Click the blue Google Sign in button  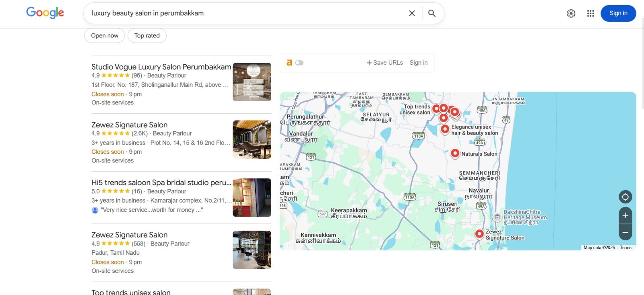[x=618, y=13]
